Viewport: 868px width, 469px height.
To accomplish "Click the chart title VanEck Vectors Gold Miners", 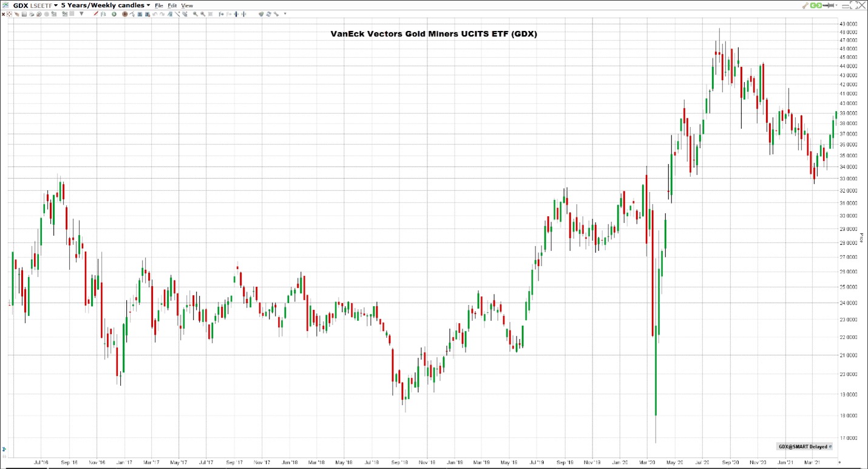I will [433, 34].
